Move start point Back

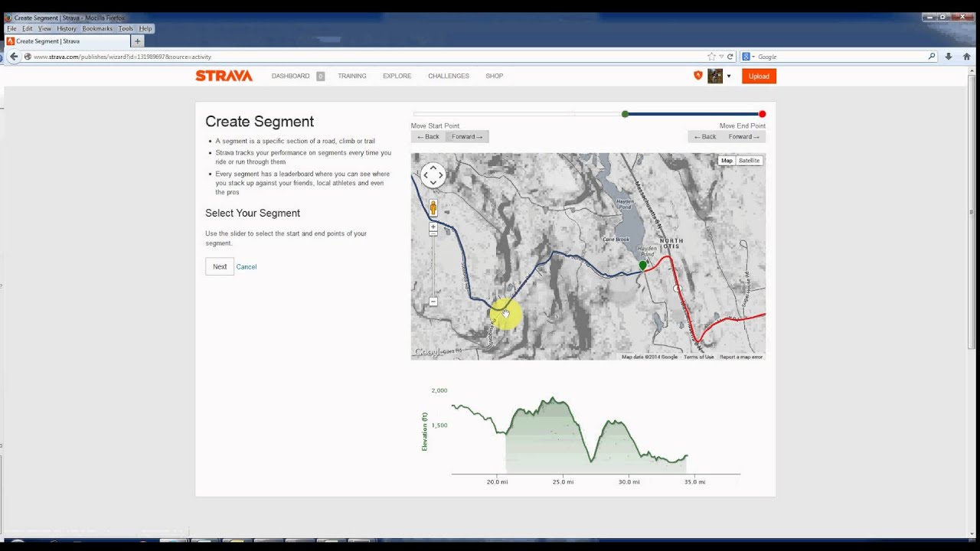tap(428, 136)
